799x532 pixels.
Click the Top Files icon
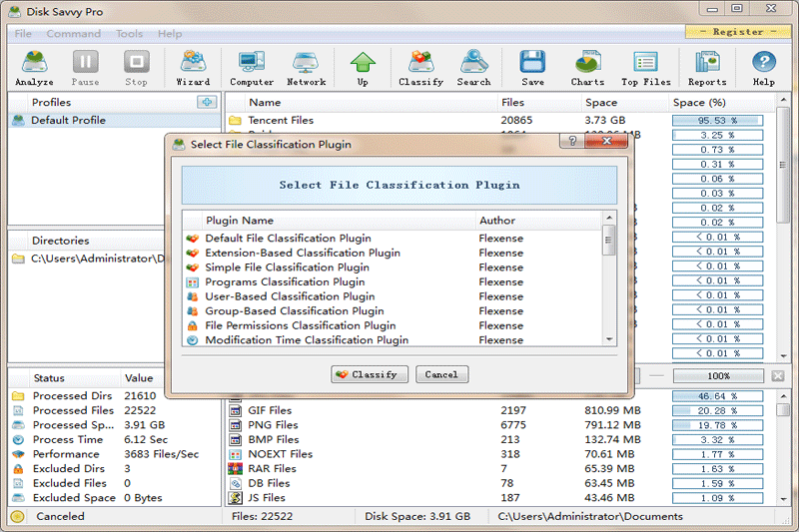click(x=645, y=68)
